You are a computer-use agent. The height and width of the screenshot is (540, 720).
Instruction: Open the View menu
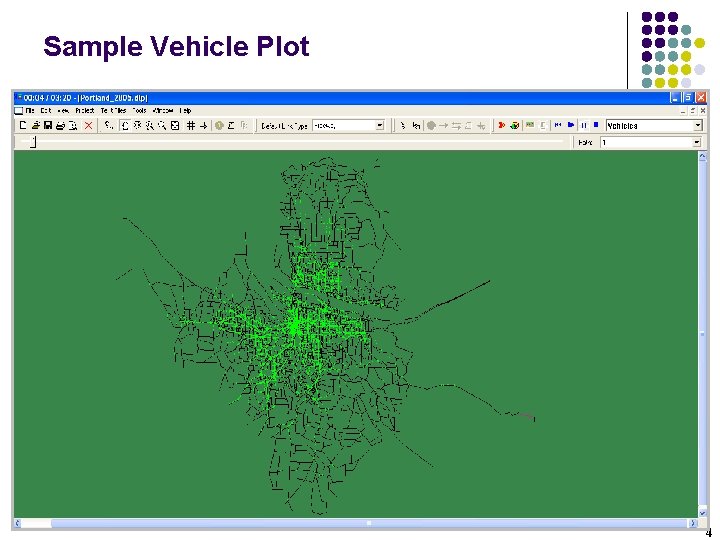tap(63, 111)
